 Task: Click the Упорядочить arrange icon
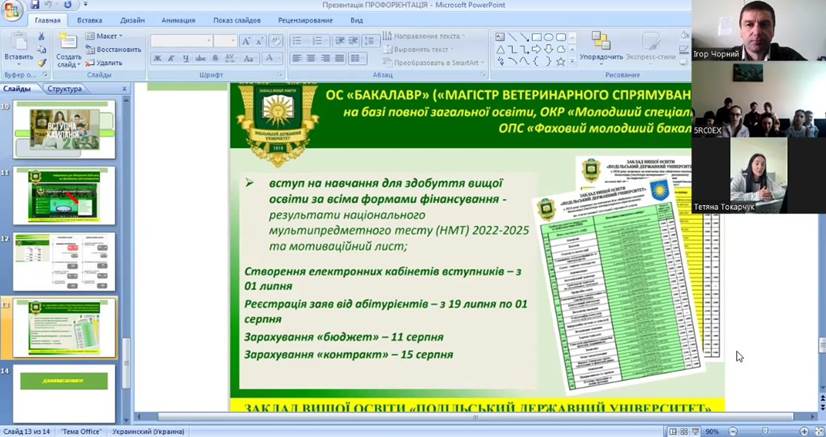pyautogui.click(x=600, y=43)
